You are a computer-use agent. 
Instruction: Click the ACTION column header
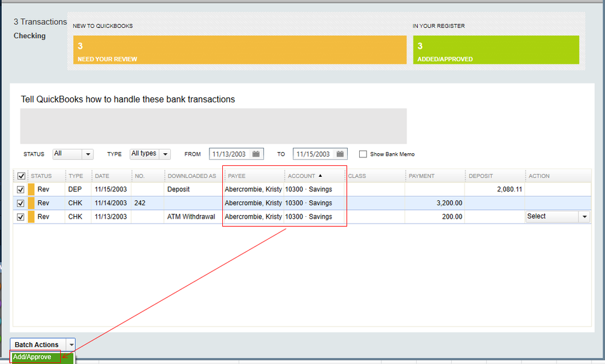(558, 176)
